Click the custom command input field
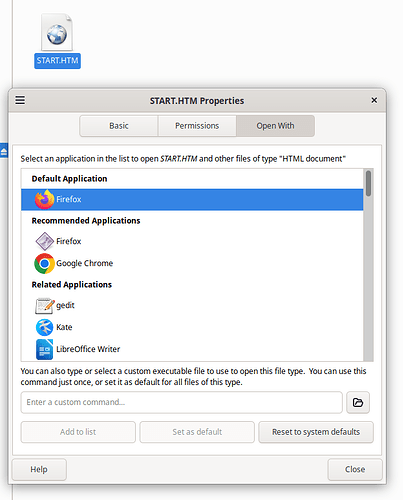403x500 pixels. [x=181, y=402]
